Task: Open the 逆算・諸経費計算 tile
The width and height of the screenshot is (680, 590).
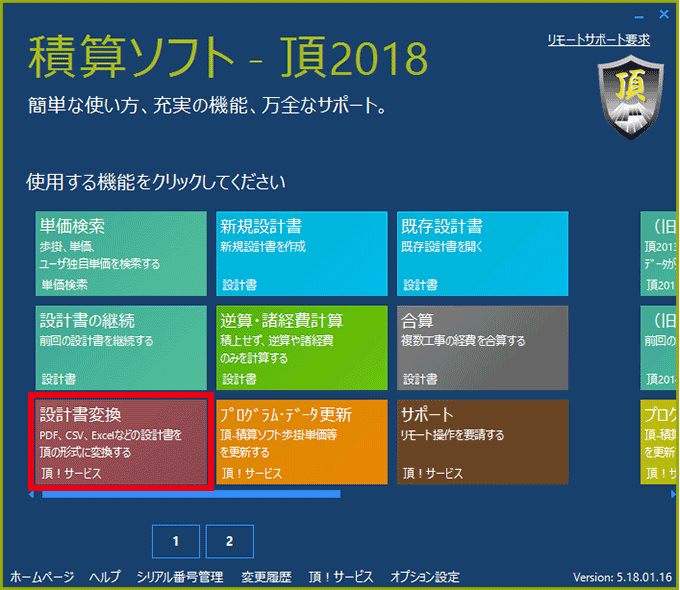Action: point(302,347)
